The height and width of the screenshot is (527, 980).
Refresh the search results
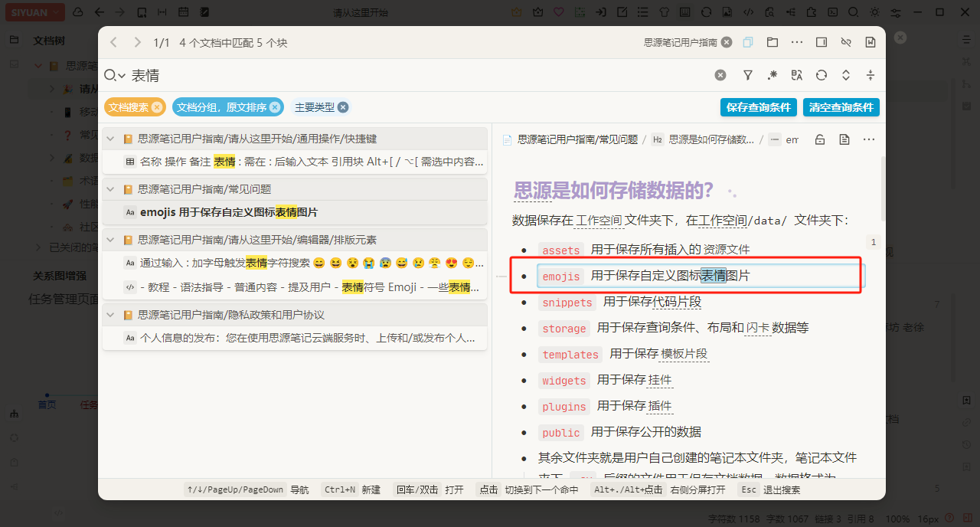point(822,75)
